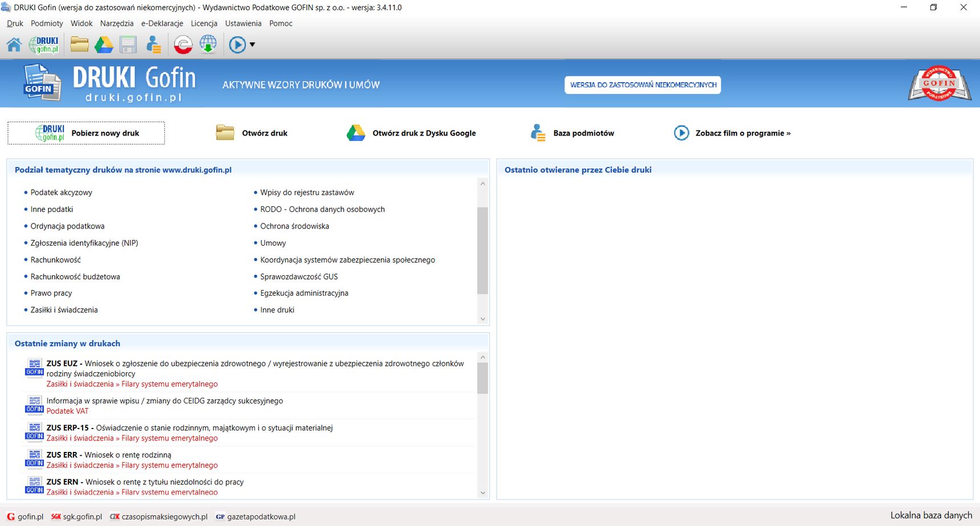Open RODO - Ochrona danych osobowych category
This screenshot has height=526, width=980.
(x=322, y=209)
